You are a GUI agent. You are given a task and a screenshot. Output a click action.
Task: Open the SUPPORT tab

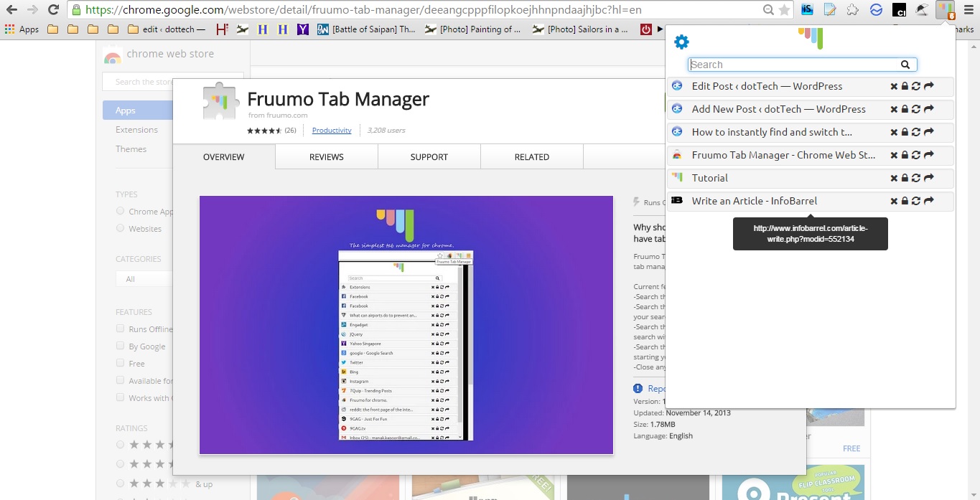coord(429,156)
